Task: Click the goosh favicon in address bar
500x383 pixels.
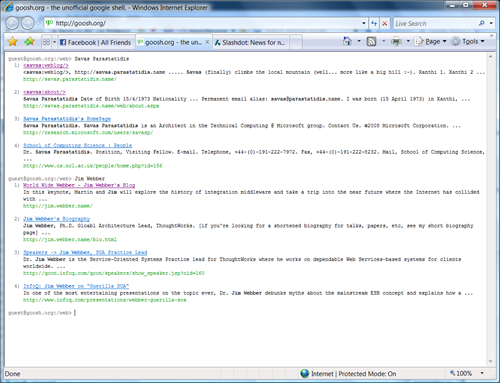Action: pyautogui.click(x=49, y=23)
